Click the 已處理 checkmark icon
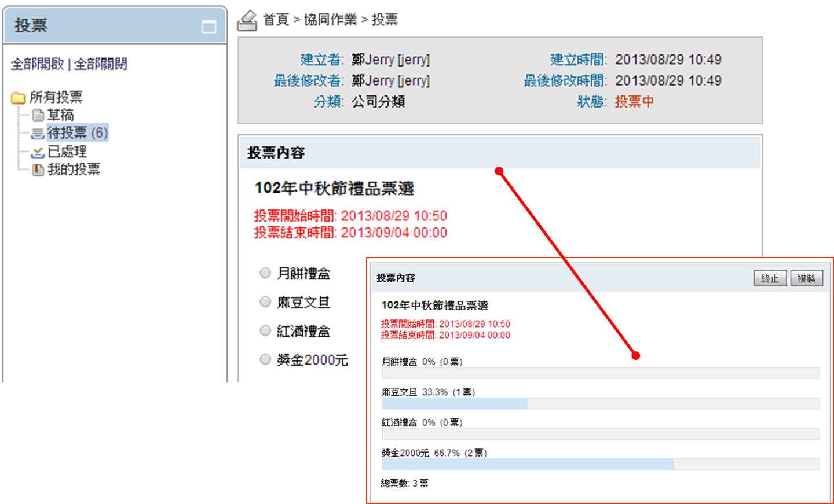834x504 pixels. (x=38, y=152)
